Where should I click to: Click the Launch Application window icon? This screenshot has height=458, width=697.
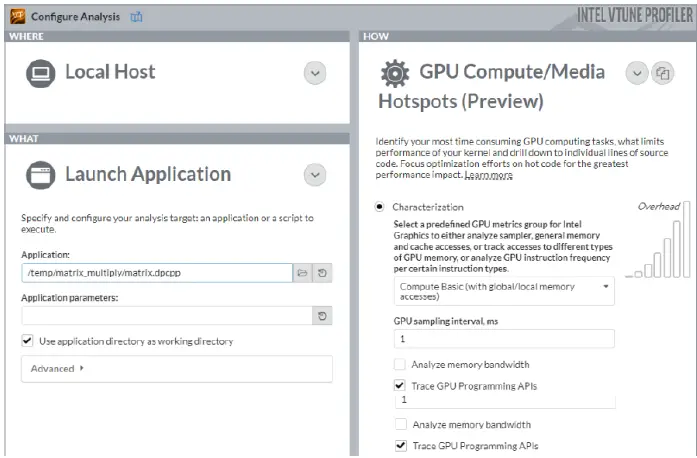tap(40, 175)
